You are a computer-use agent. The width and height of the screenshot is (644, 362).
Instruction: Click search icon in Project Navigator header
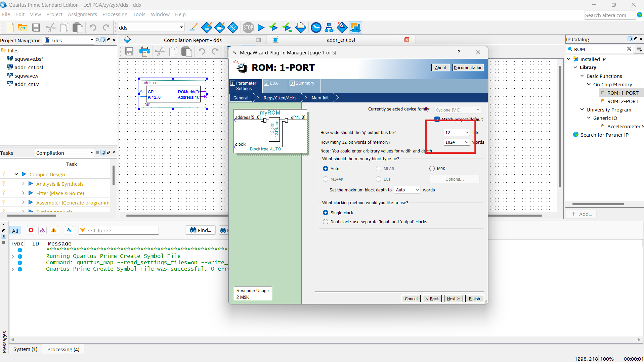(x=97, y=40)
